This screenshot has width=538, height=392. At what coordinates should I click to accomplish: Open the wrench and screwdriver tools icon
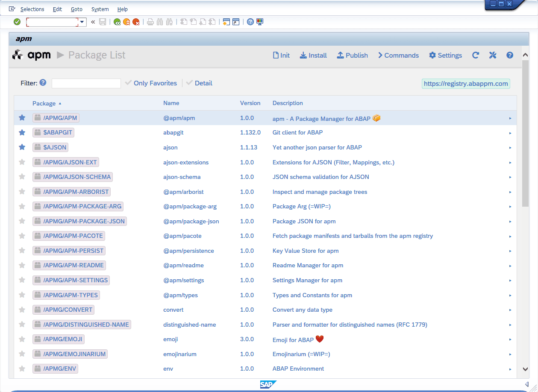[493, 55]
